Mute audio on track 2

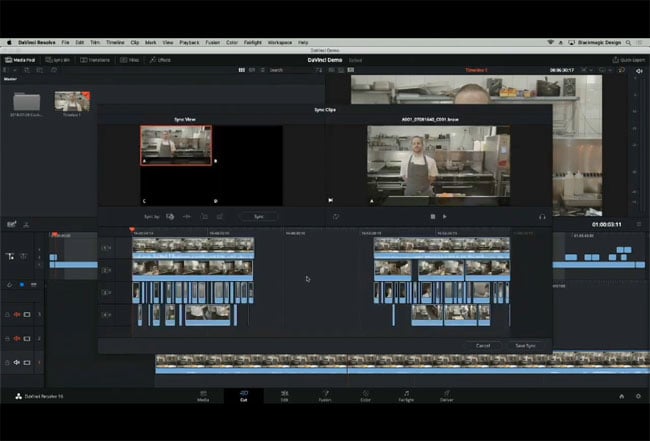point(17,339)
